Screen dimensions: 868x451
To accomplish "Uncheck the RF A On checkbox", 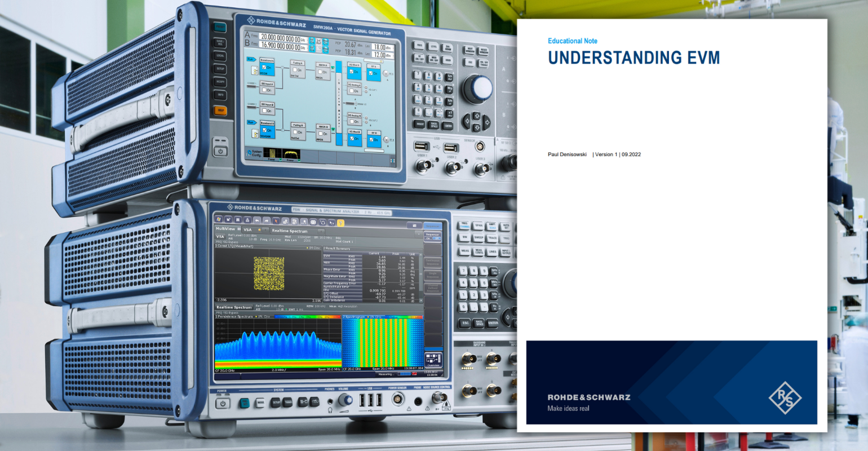I will [370, 73].
